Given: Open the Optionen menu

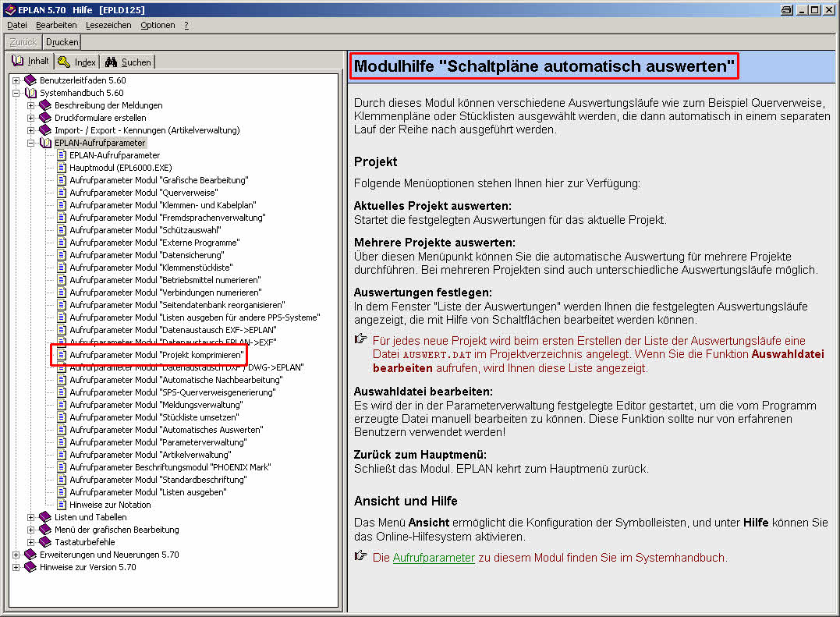Looking at the screenshot, I should point(158,25).
